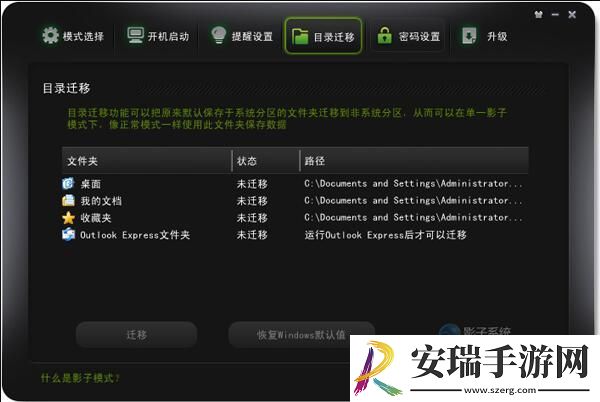Click 未迁移 status for 桌面
The image size is (600, 402).
tap(252, 184)
